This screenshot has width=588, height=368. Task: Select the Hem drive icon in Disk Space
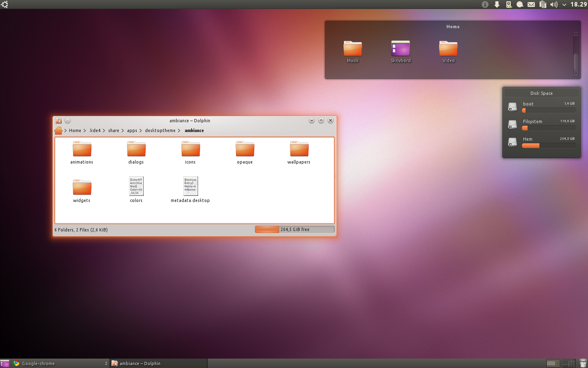click(512, 142)
